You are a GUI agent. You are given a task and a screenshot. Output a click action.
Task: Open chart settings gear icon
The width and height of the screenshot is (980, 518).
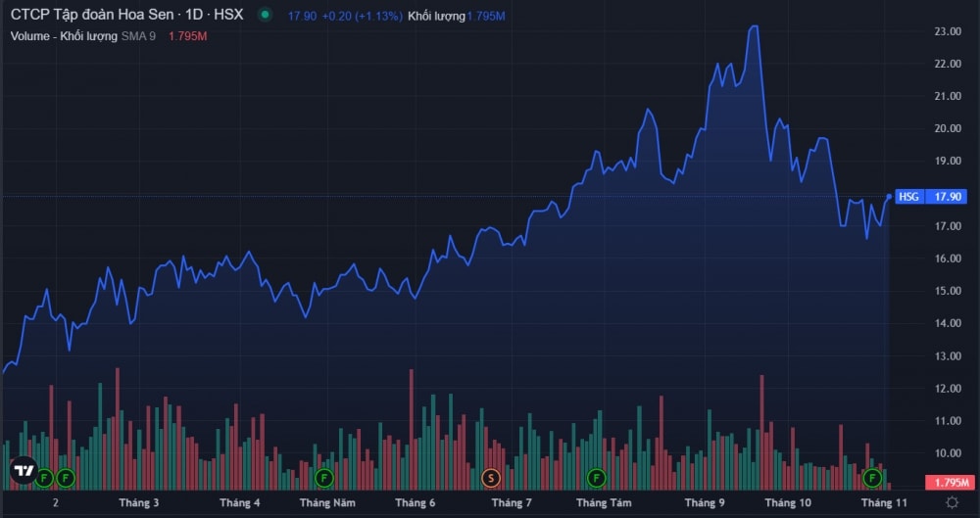(x=952, y=502)
